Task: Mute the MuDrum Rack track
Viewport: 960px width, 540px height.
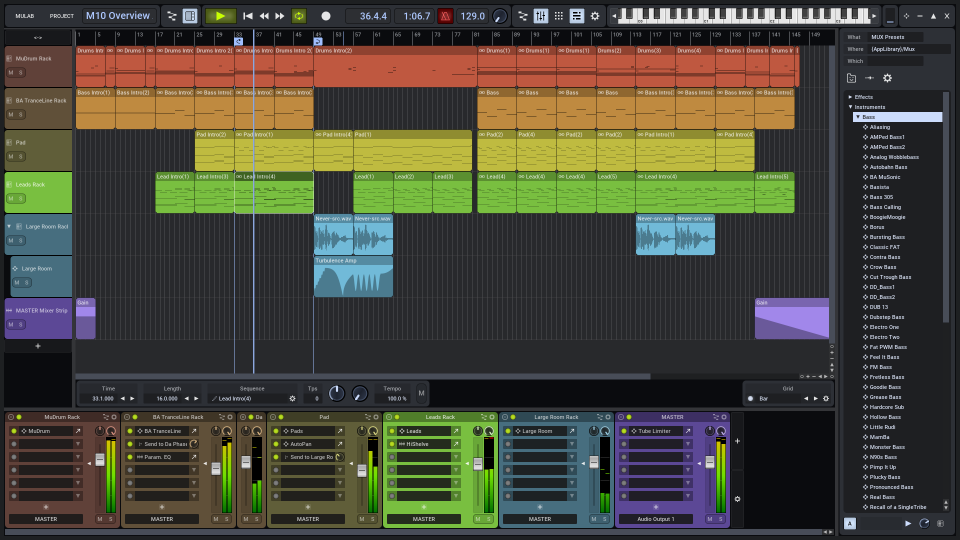Action: point(11,72)
